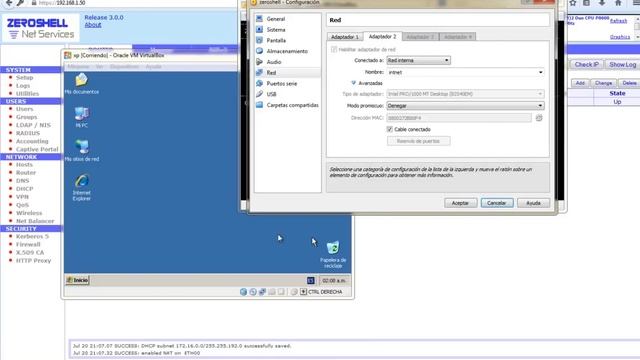Open About link under Release 3.0.0

click(93, 25)
